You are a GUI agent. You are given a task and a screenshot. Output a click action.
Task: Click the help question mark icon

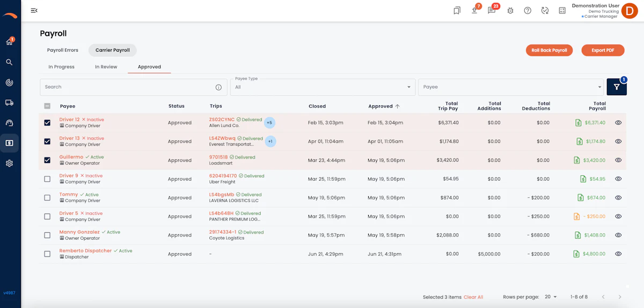pos(528,10)
